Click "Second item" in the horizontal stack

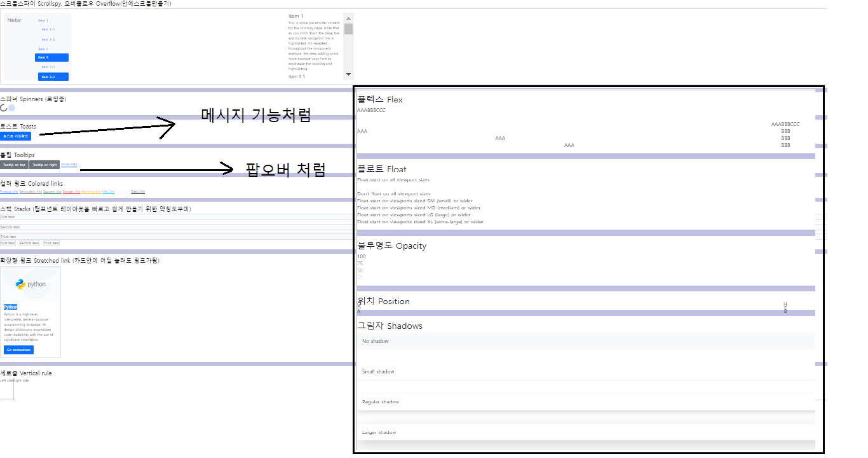click(29, 242)
